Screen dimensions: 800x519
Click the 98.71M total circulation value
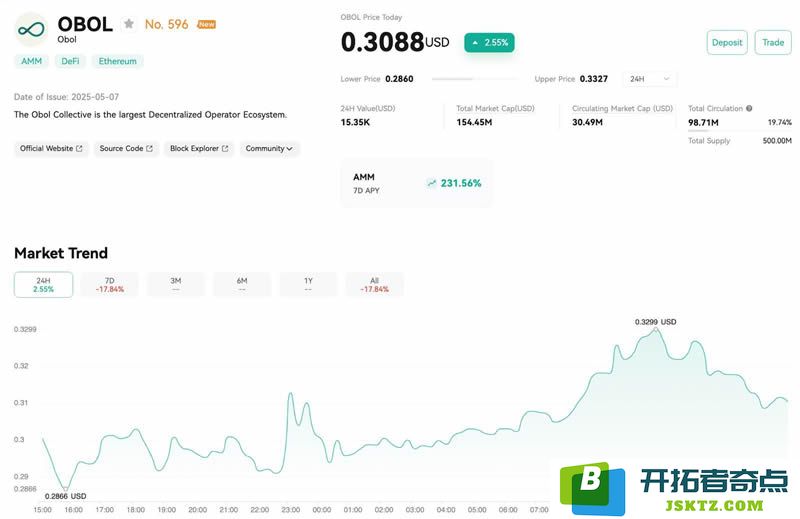pos(703,122)
